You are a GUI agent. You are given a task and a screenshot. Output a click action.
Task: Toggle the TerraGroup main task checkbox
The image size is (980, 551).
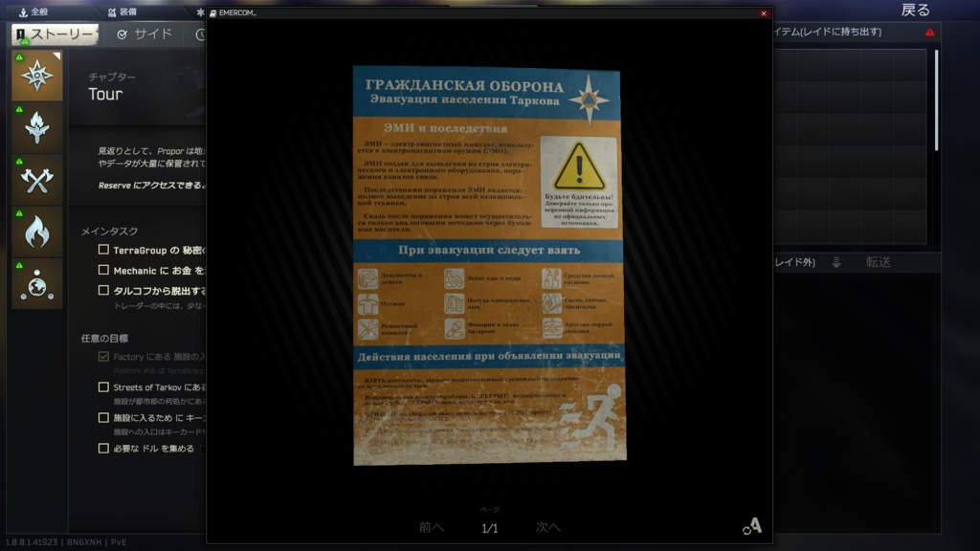click(103, 250)
